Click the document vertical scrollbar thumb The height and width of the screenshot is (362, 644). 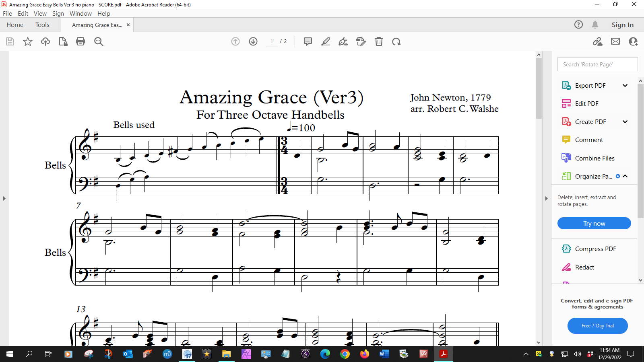tap(539, 88)
